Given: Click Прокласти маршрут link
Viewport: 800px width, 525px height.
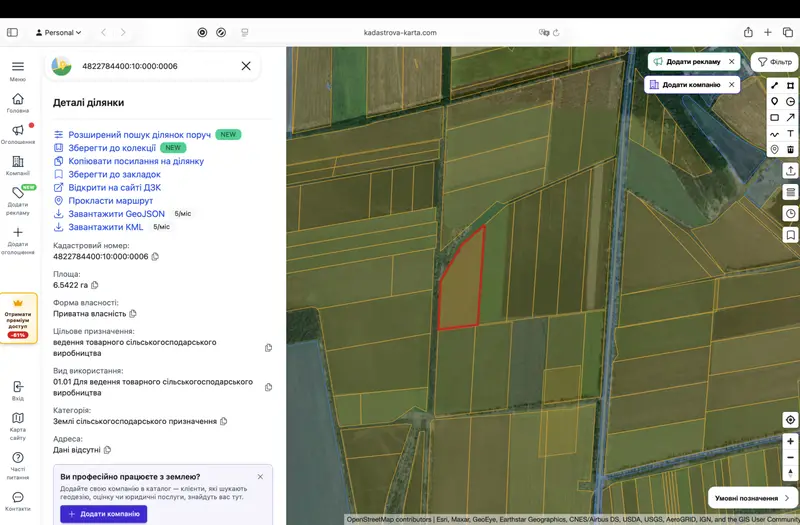Looking at the screenshot, I should pyautogui.click(x=111, y=201).
